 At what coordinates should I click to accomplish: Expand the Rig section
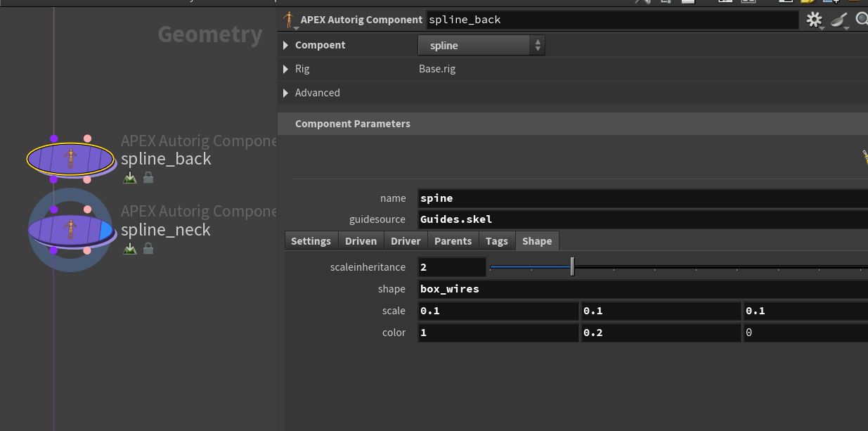click(x=286, y=69)
